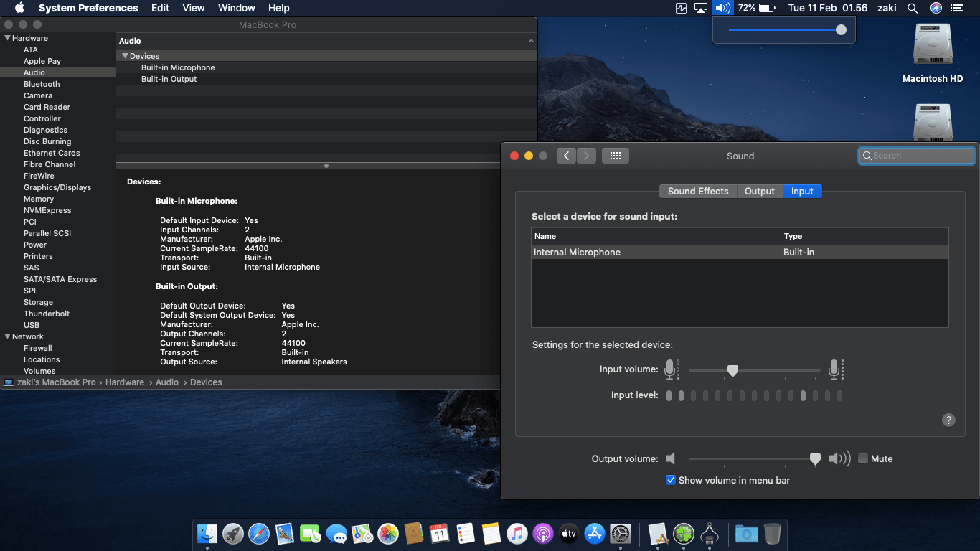Open the Apple TV app in the Dock
This screenshot has width=980, height=551.
(x=569, y=534)
